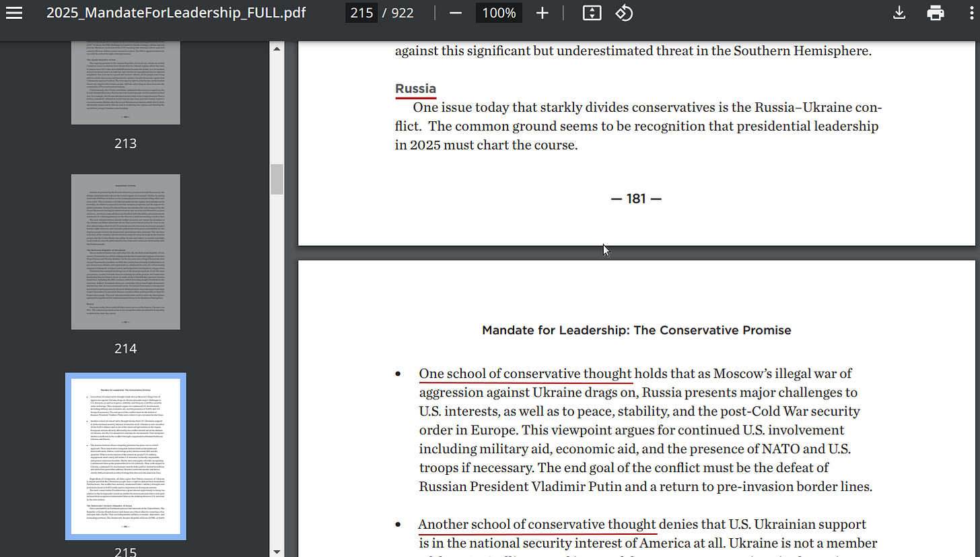The height and width of the screenshot is (557, 980).
Task: Print the document
Action: tap(936, 13)
